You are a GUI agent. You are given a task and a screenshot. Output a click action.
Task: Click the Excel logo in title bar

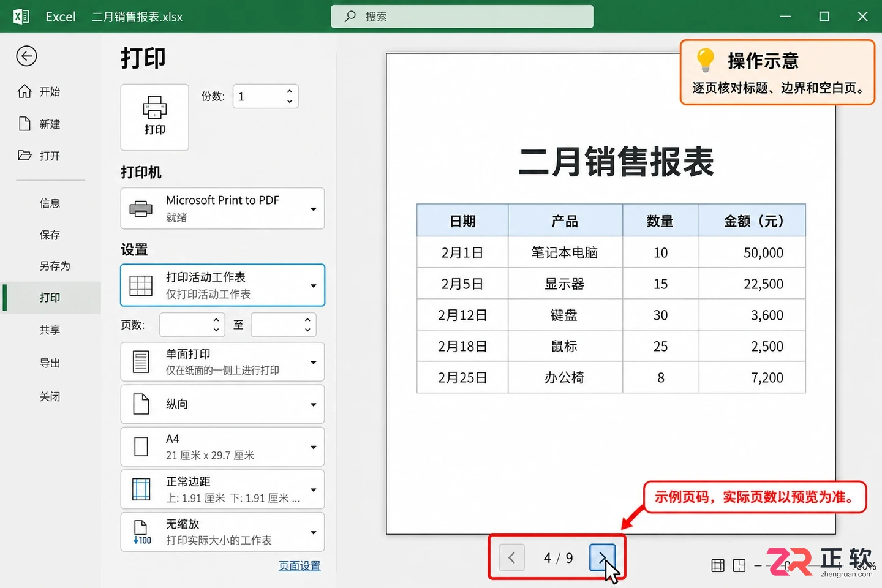[x=21, y=17]
